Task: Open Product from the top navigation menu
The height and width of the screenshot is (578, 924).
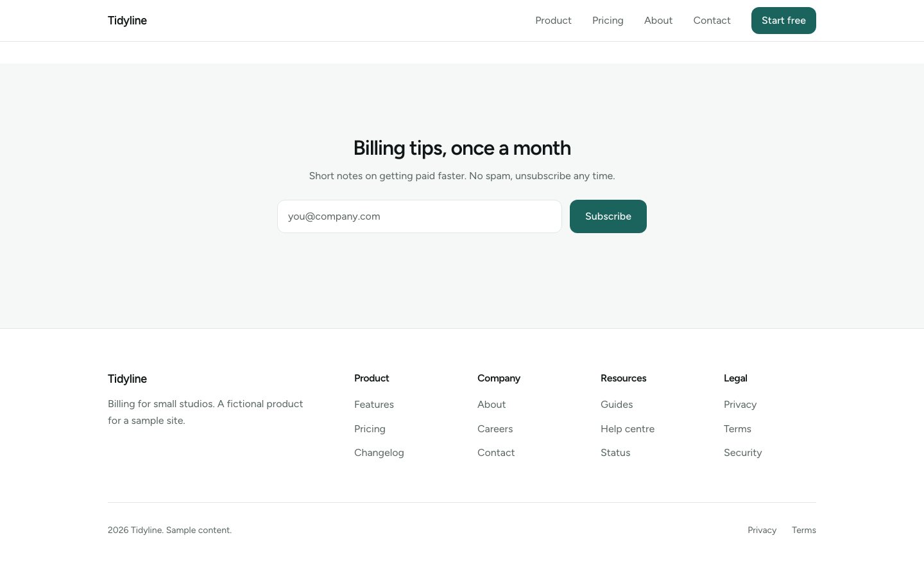Action: tap(553, 21)
